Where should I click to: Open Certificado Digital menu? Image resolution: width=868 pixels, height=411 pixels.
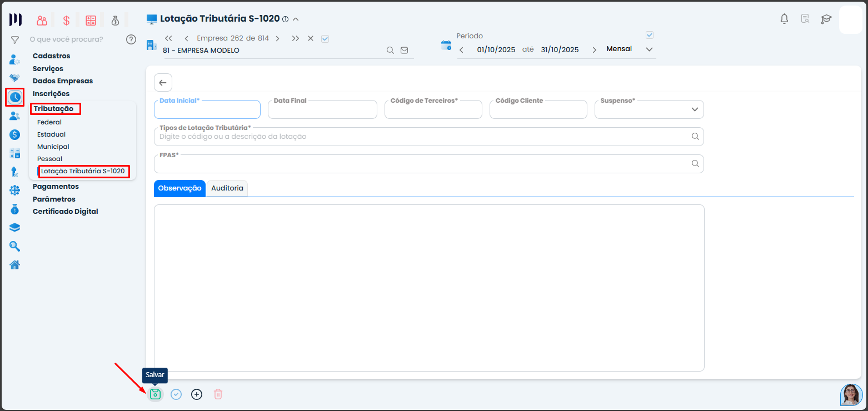tap(66, 212)
